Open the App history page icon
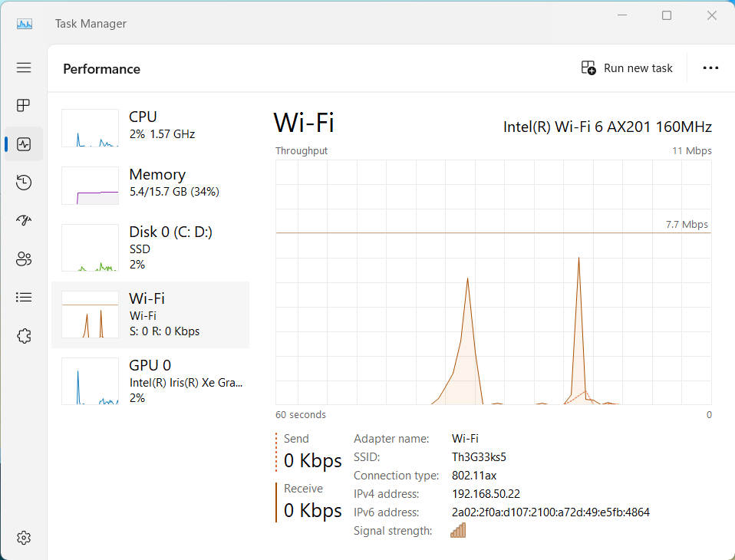This screenshot has height=560, width=735. (24, 183)
